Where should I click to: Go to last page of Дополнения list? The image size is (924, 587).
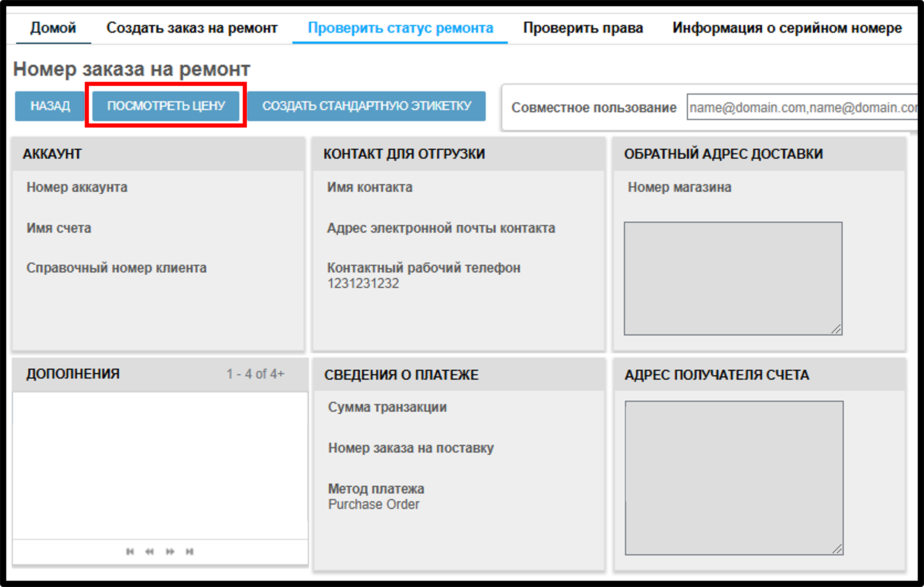[x=190, y=551]
